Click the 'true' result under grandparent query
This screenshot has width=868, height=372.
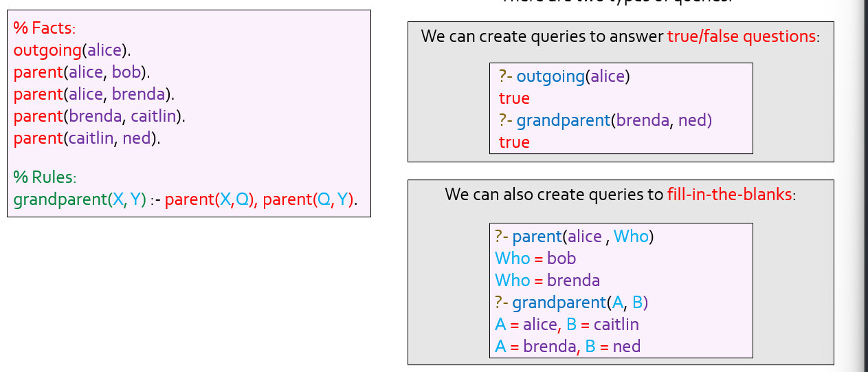[x=514, y=142]
